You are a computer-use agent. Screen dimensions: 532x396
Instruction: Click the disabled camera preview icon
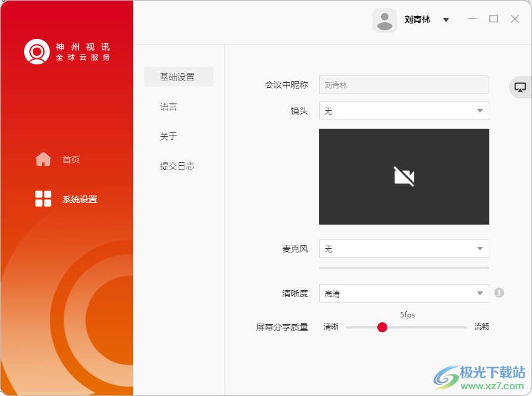point(404,176)
